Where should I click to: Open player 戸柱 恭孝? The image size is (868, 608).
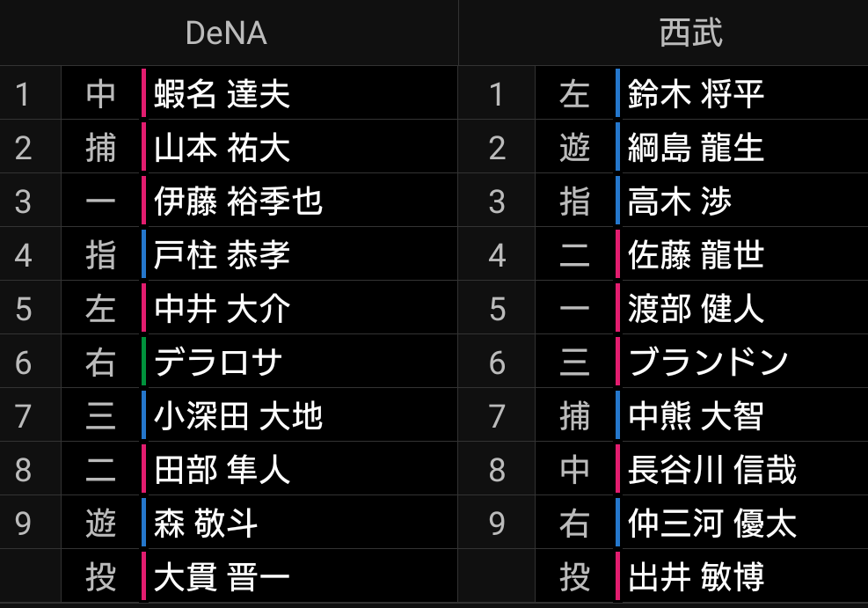[222, 254]
